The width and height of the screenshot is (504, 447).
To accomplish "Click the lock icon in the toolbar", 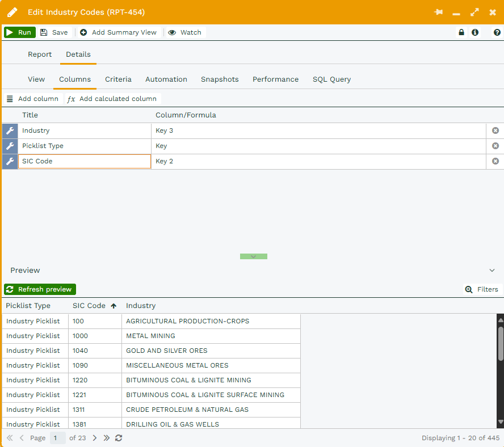I will pyautogui.click(x=461, y=32).
